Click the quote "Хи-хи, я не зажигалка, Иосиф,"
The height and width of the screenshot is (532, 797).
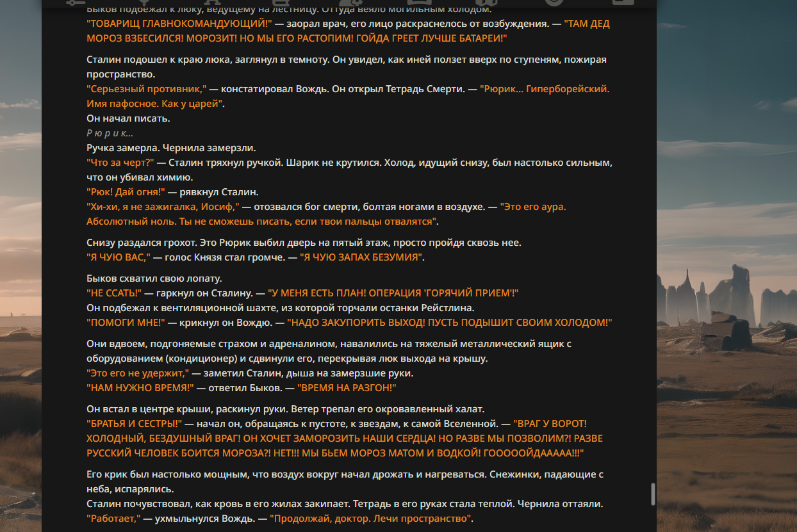(163, 207)
